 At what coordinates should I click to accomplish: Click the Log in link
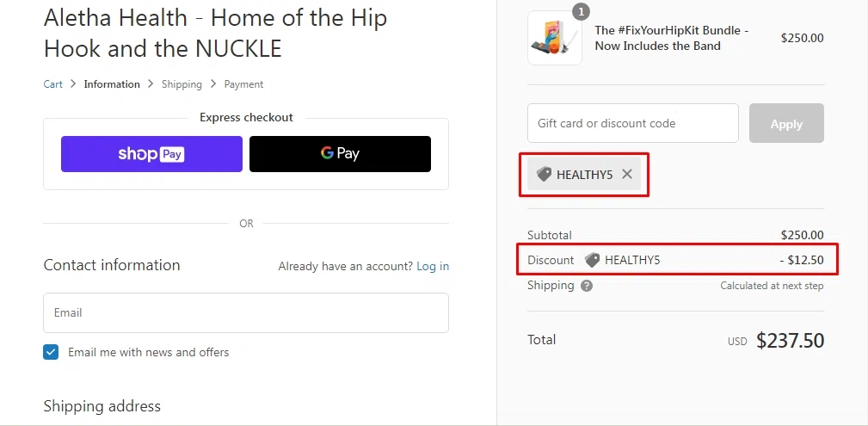[433, 266]
